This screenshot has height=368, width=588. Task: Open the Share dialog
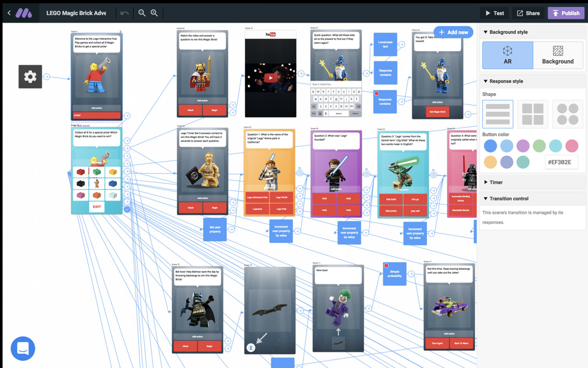tap(528, 13)
